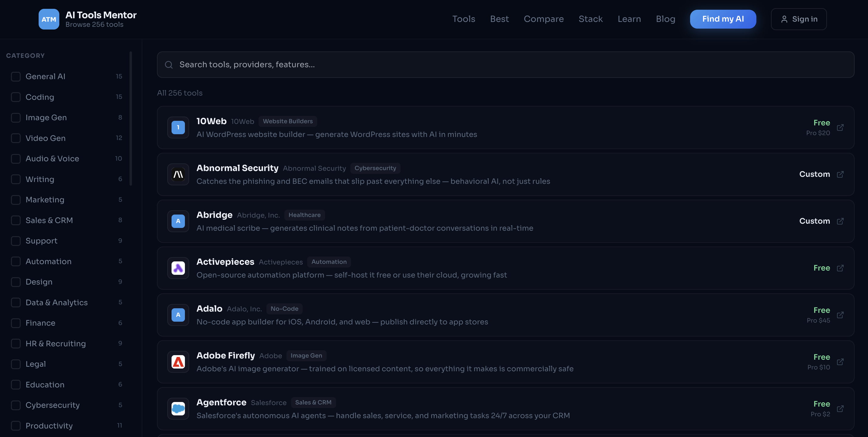Enable the Coding category checkbox
The height and width of the screenshot is (437, 868).
coord(16,97)
